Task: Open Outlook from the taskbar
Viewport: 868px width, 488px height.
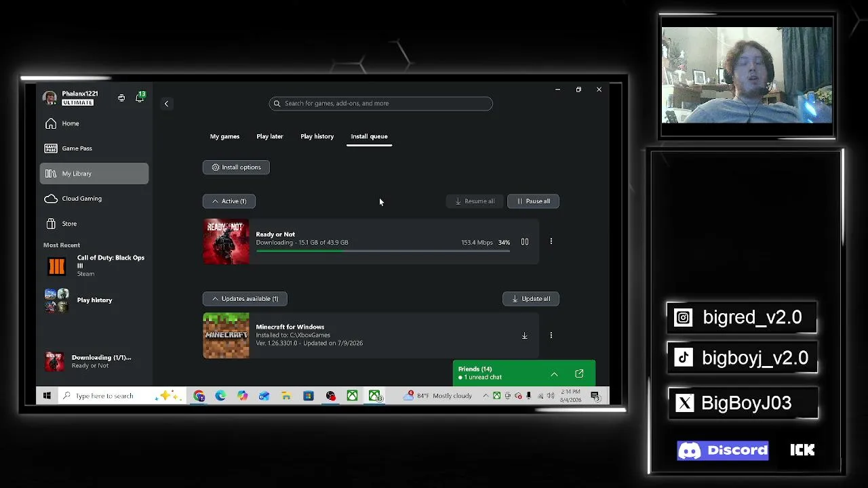Action: (x=264, y=396)
